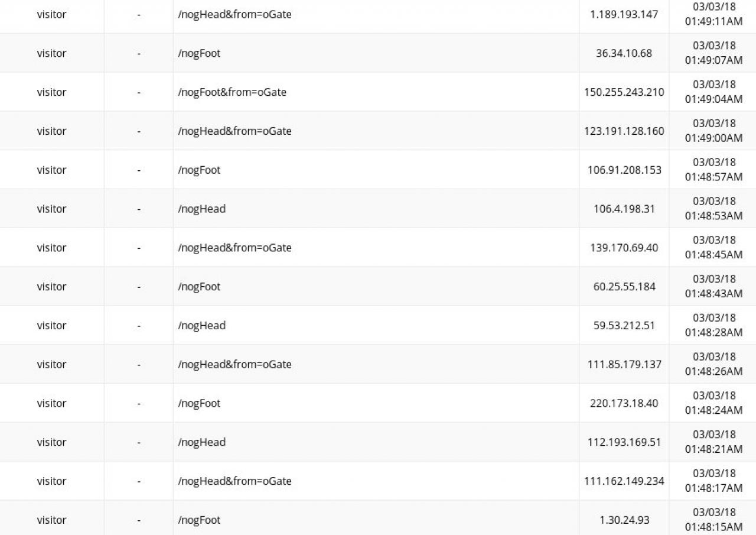This screenshot has width=756, height=535.
Task: Select IP address 123.191.128.160
Action: click(624, 131)
